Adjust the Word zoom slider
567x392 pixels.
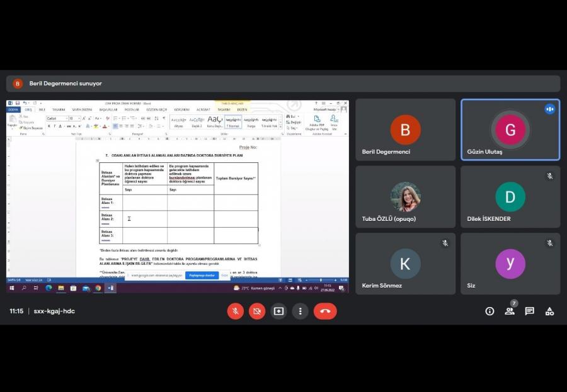[x=321, y=280]
